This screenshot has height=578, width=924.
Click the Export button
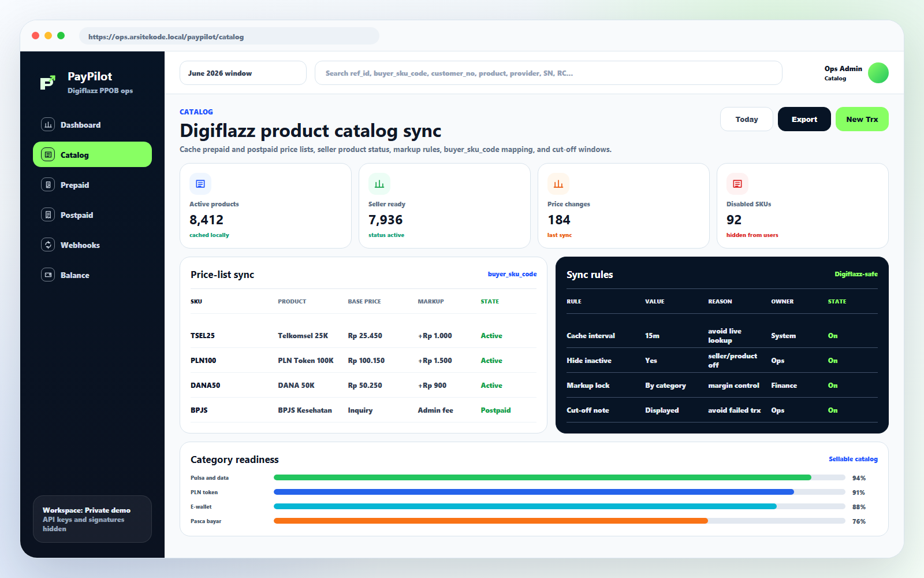tap(804, 119)
